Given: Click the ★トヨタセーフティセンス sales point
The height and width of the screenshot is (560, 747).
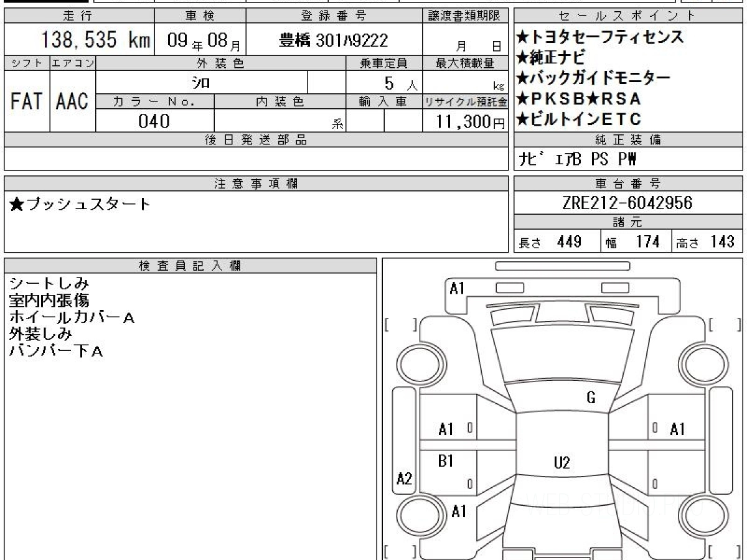Looking at the screenshot, I should click(599, 37).
